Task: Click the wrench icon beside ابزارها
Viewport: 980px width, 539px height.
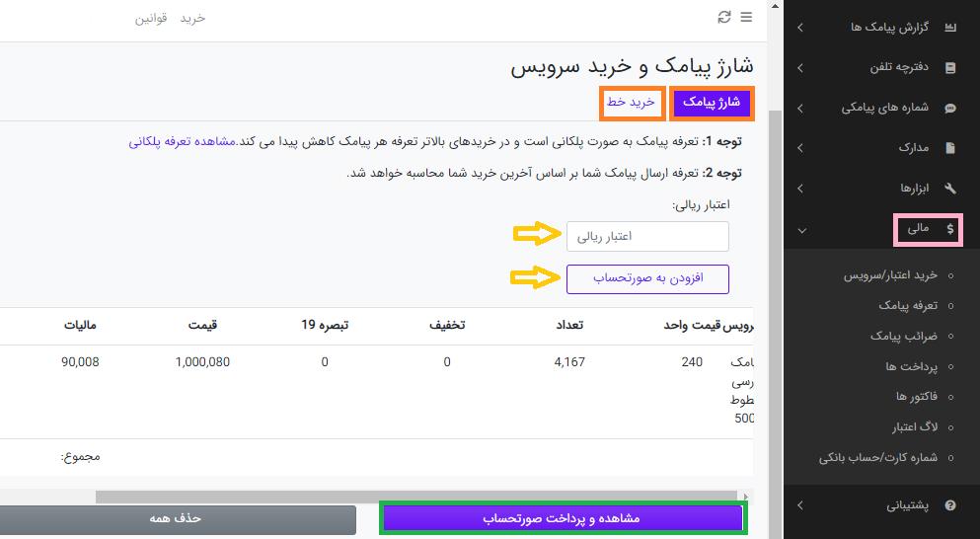Action: pos(950,189)
